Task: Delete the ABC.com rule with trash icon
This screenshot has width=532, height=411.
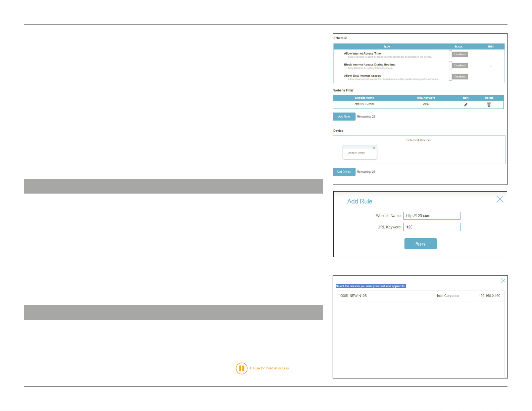Action: click(489, 105)
